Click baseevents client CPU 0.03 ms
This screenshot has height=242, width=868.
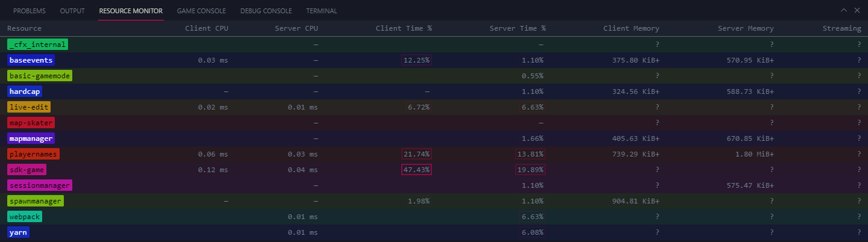tap(213, 60)
